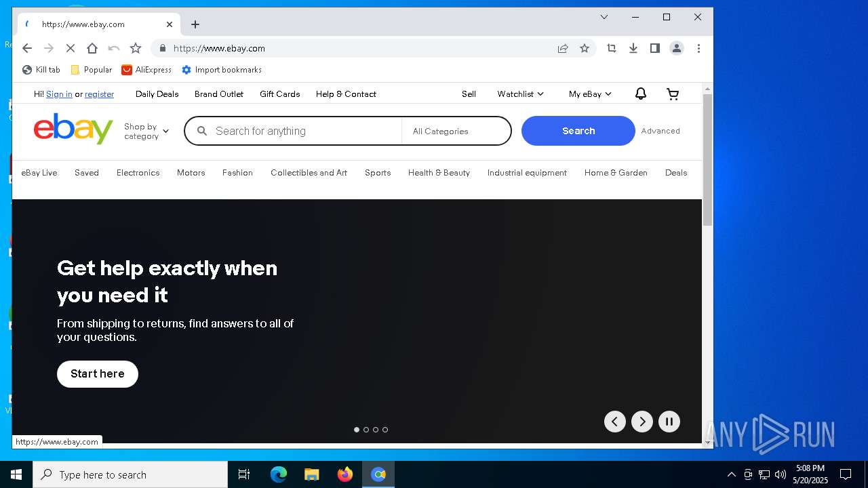The width and height of the screenshot is (868, 488).
Task: Select the first carousel dot
Action: pyautogui.click(x=357, y=430)
